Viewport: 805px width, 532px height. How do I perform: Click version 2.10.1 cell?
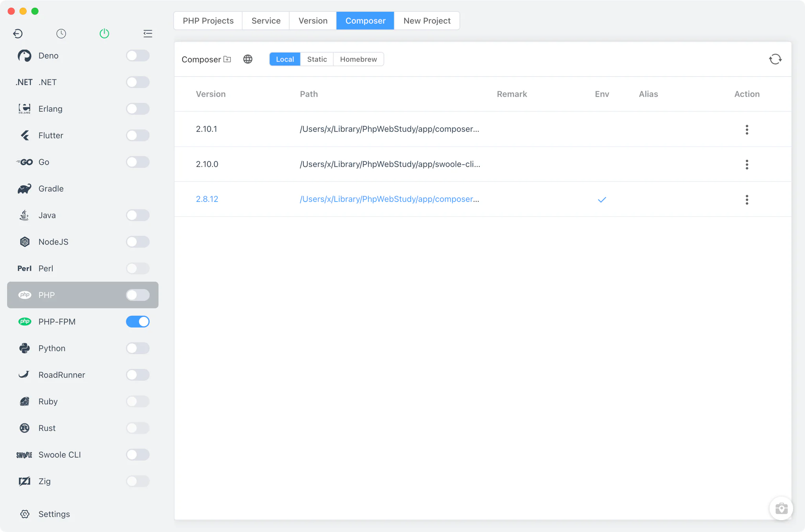(206, 129)
